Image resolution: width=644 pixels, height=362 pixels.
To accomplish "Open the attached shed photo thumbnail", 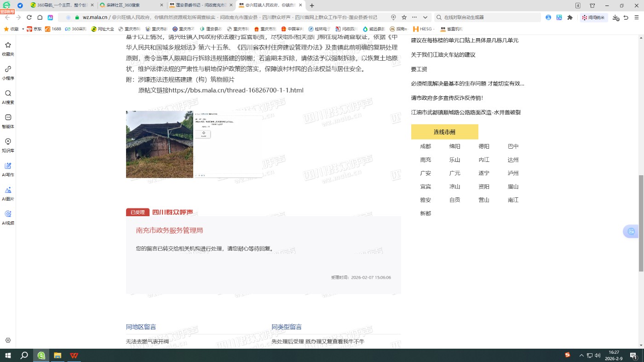I will (x=160, y=144).
